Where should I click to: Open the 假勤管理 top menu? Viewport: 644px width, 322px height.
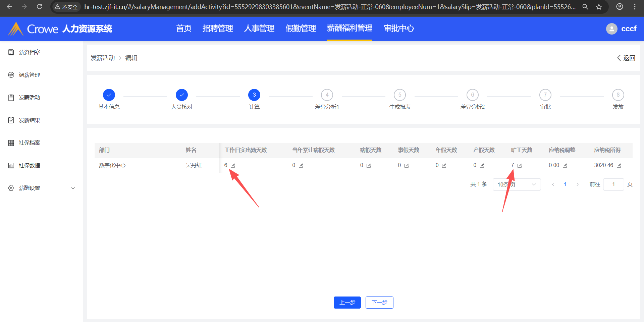point(301,29)
